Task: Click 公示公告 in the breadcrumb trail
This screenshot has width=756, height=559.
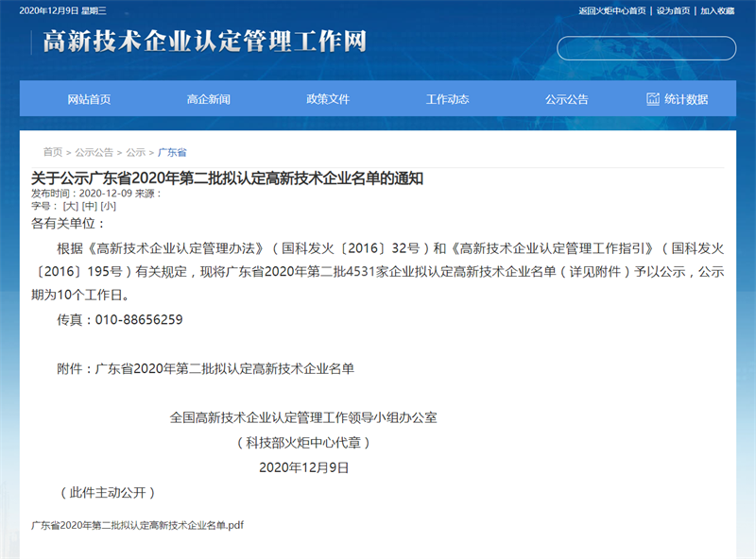Action: (94, 152)
